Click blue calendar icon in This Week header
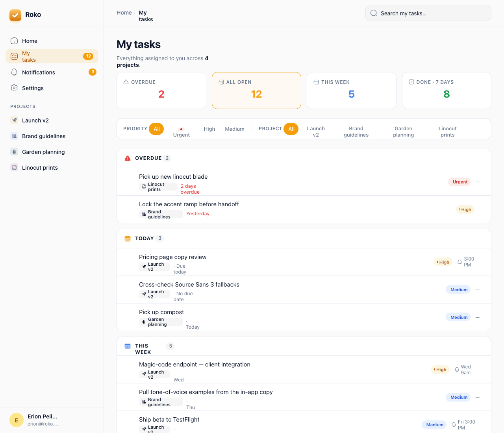Image resolution: width=504 pixels, height=433 pixels. click(x=128, y=346)
